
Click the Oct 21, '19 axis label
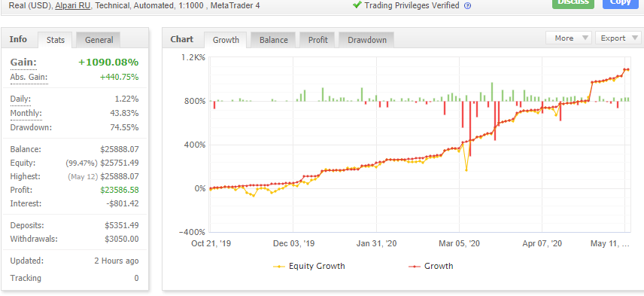(x=211, y=243)
